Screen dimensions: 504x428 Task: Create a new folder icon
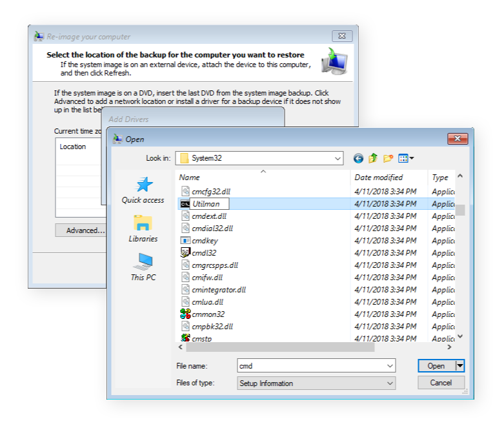click(x=388, y=158)
